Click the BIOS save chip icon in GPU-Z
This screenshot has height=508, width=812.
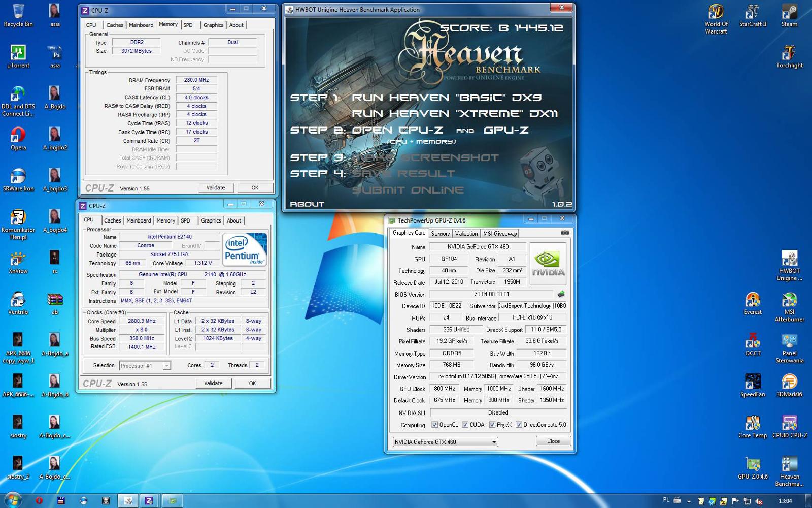561,294
